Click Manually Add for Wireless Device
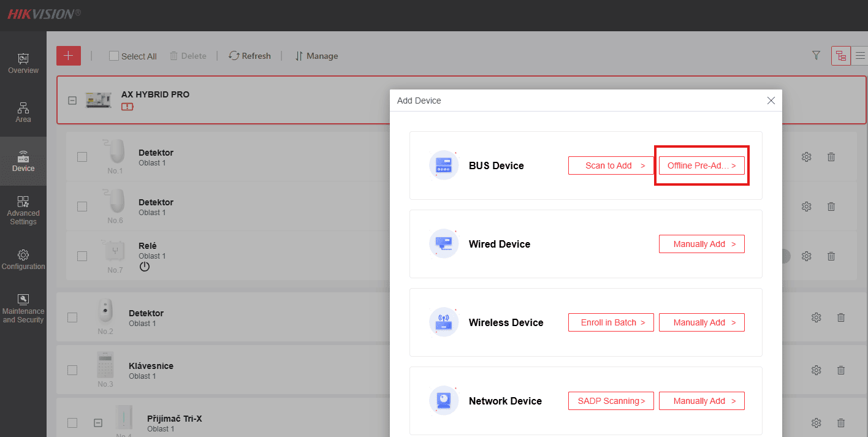 click(x=702, y=322)
